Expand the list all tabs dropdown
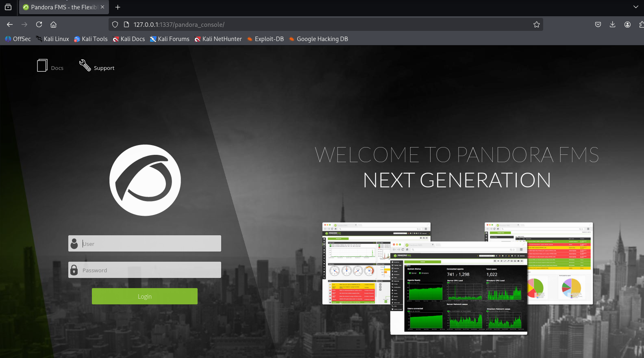The height and width of the screenshot is (358, 644). pos(636,7)
